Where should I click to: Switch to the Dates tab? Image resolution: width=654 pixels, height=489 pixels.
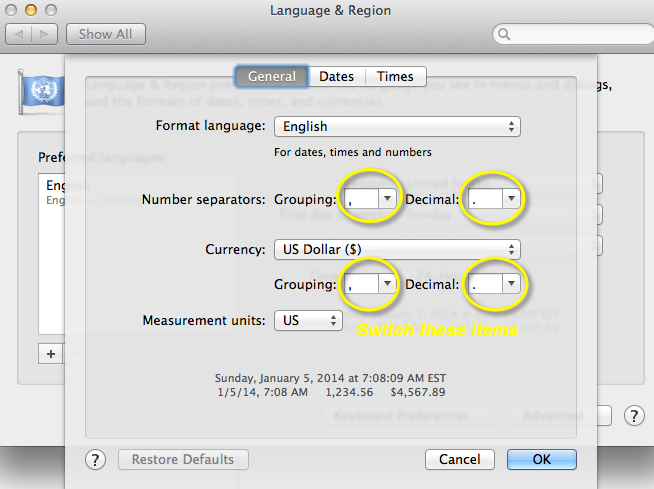(337, 76)
